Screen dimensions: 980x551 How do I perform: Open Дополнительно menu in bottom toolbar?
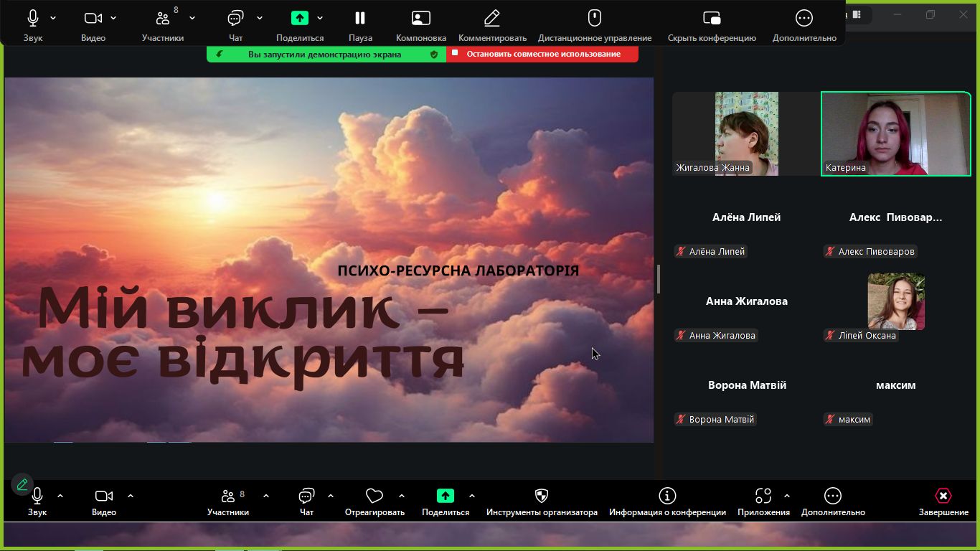coord(833,496)
